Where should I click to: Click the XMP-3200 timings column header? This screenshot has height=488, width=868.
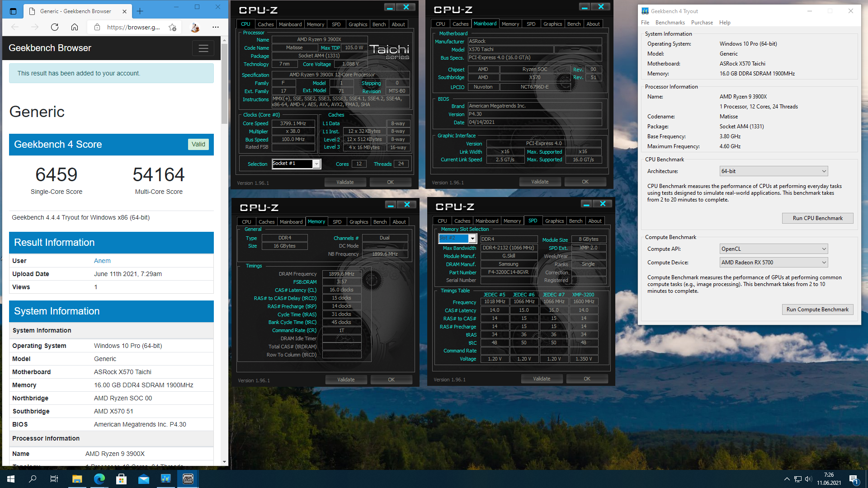[583, 295]
